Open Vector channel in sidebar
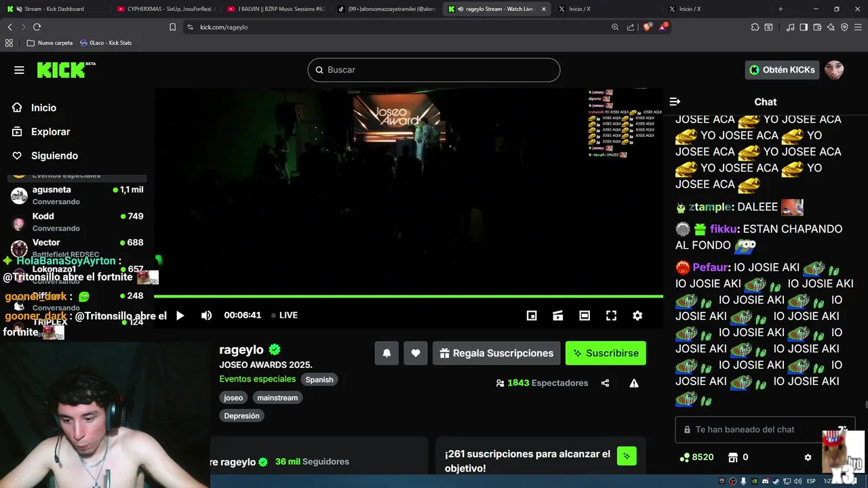 coord(77,248)
